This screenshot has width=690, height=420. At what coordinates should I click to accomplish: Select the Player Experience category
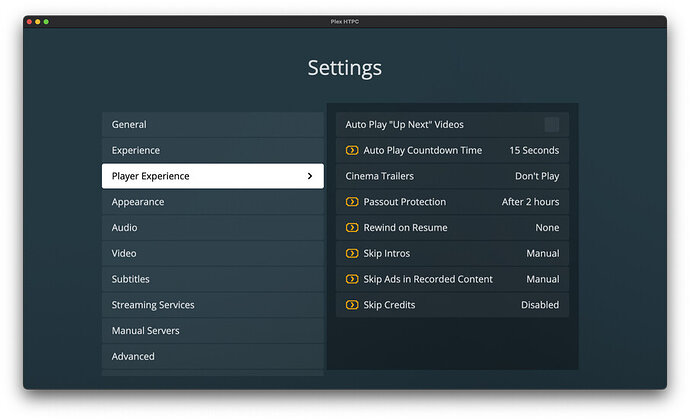213,176
